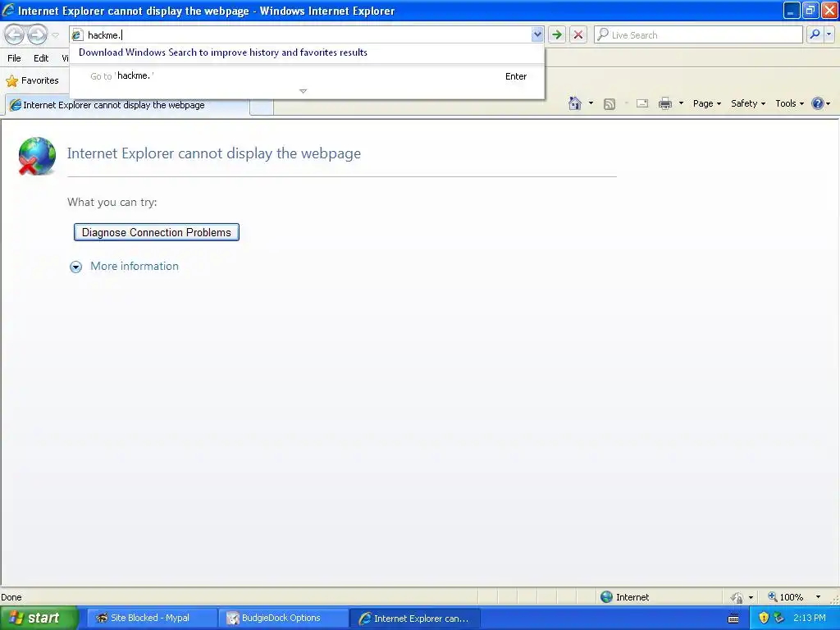This screenshot has width=840, height=630.
Task: Click the Print icon
Action: (664, 103)
